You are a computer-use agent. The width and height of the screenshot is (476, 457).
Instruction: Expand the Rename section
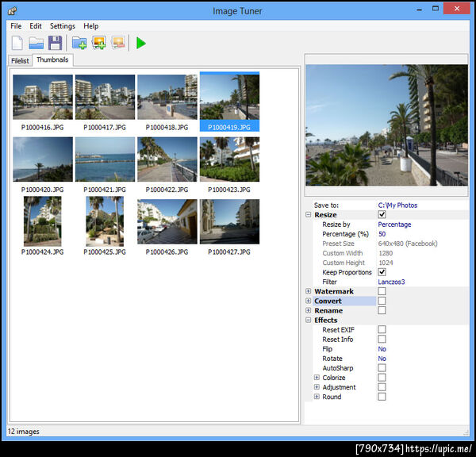coord(308,310)
